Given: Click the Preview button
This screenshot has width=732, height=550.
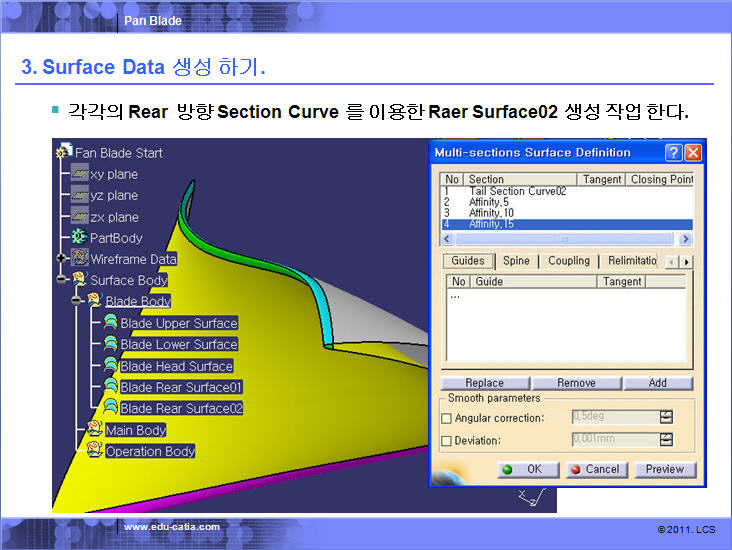Looking at the screenshot, I should [x=664, y=469].
